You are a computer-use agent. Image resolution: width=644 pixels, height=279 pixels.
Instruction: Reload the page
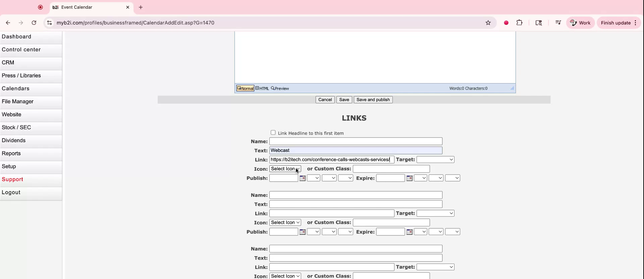(x=34, y=23)
